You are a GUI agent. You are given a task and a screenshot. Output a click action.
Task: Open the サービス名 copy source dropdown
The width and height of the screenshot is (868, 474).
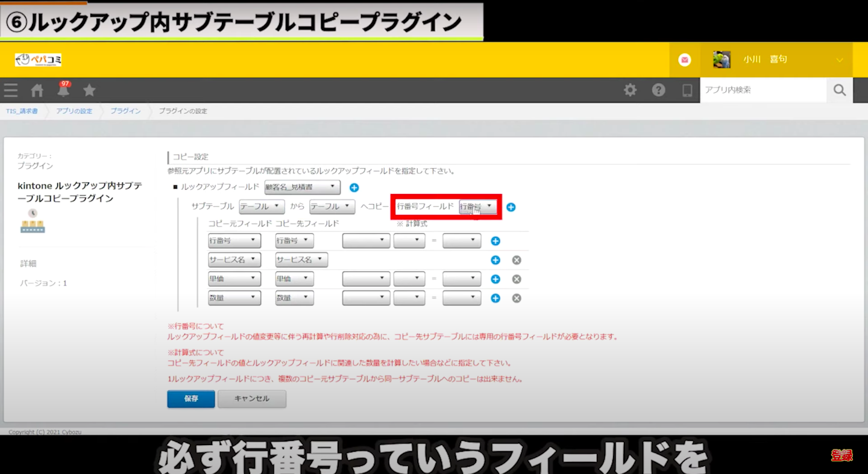pyautogui.click(x=234, y=260)
